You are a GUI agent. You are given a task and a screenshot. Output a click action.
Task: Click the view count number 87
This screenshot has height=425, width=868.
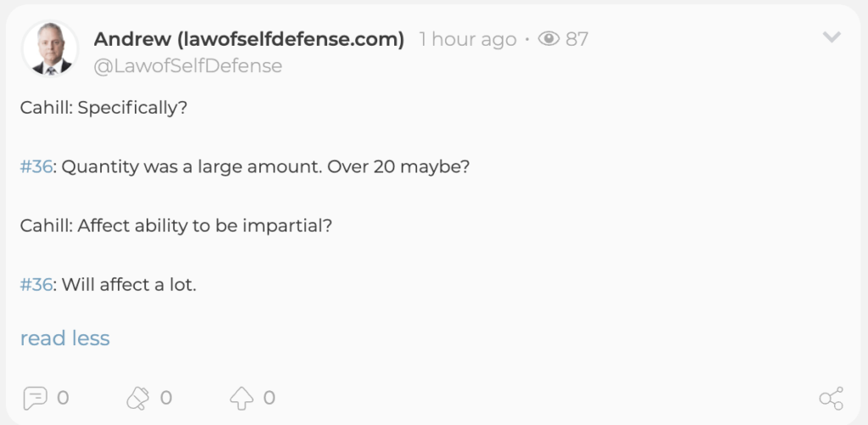(x=577, y=39)
